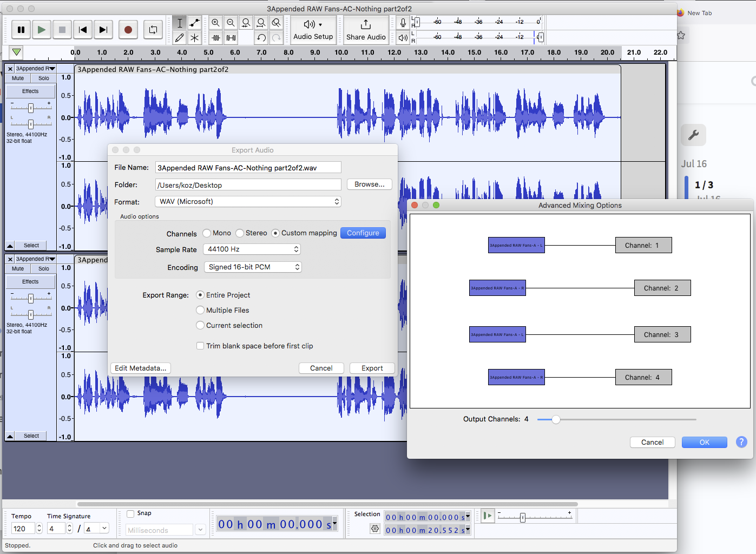Viewport: 756px width, 554px height.
Task: Click the Pause transport button
Action: 21,30
